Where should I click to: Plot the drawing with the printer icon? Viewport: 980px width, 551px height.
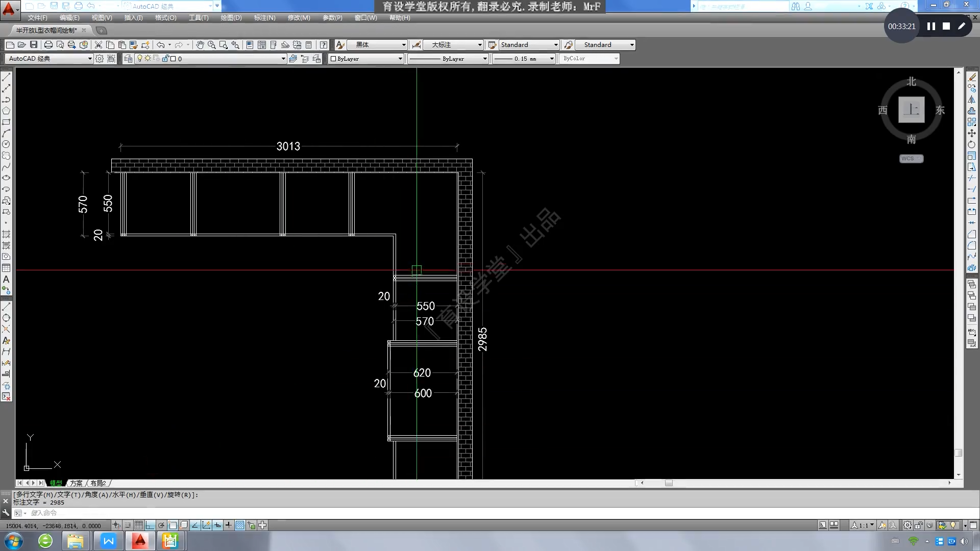pyautogui.click(x=48, y=45)
